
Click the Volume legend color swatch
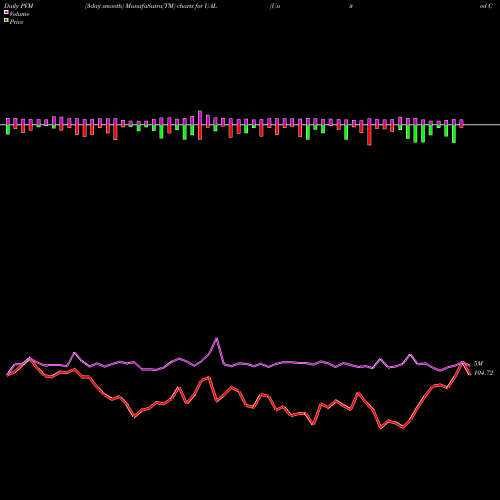click(6, 13)
